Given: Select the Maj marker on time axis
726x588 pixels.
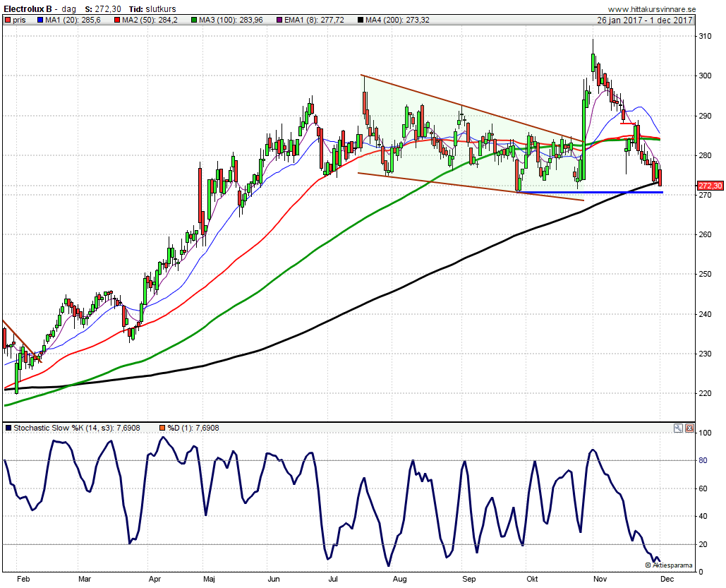Looking at the screenshot, I should coord(210,580).
